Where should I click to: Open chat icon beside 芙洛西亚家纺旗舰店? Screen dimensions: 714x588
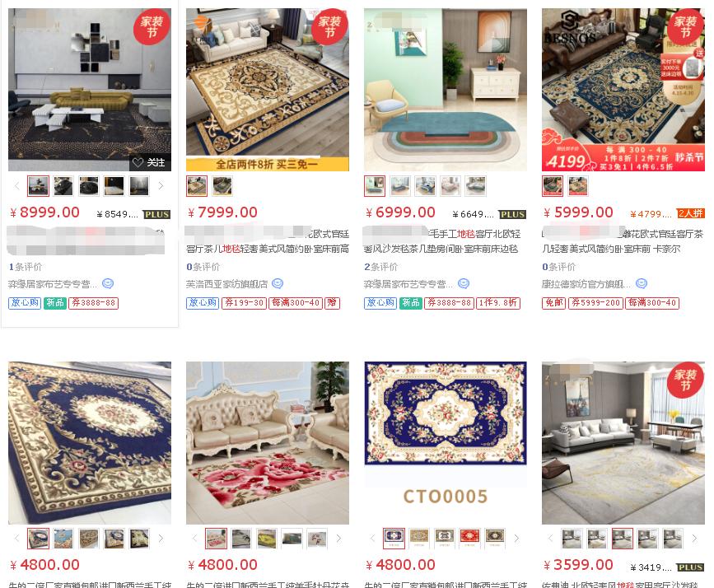pyautogui.click(x=278, y=284)
